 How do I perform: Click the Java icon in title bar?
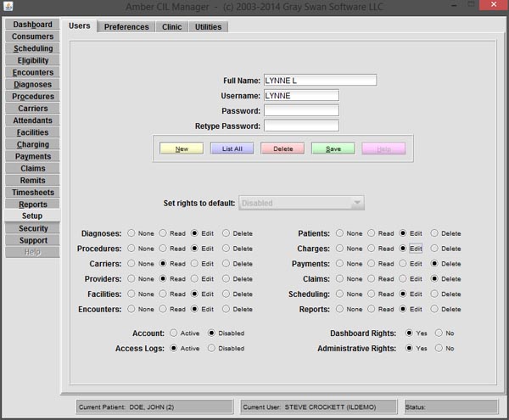(x=8, y=6)
